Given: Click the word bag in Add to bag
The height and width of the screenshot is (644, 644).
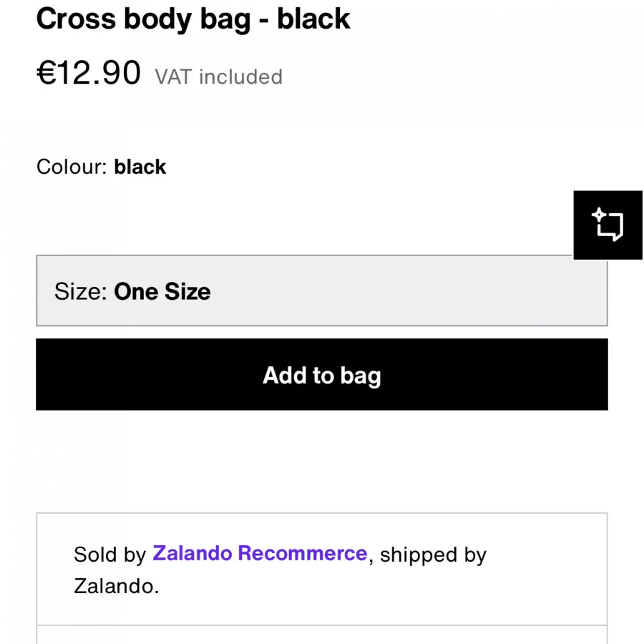Looking at the screenshot, I should coord(361,376).
